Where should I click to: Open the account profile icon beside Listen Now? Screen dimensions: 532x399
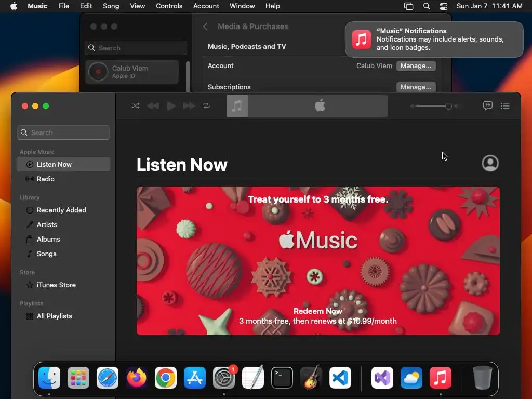click(490, 163)
